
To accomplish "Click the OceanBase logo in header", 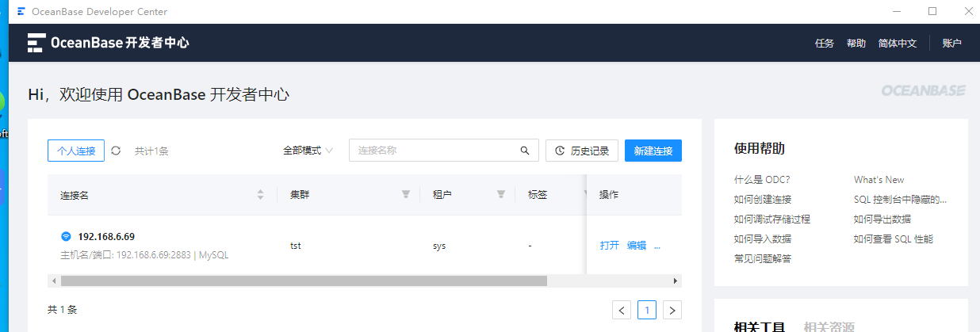I will pyautogui.click(x=109, y=43).
